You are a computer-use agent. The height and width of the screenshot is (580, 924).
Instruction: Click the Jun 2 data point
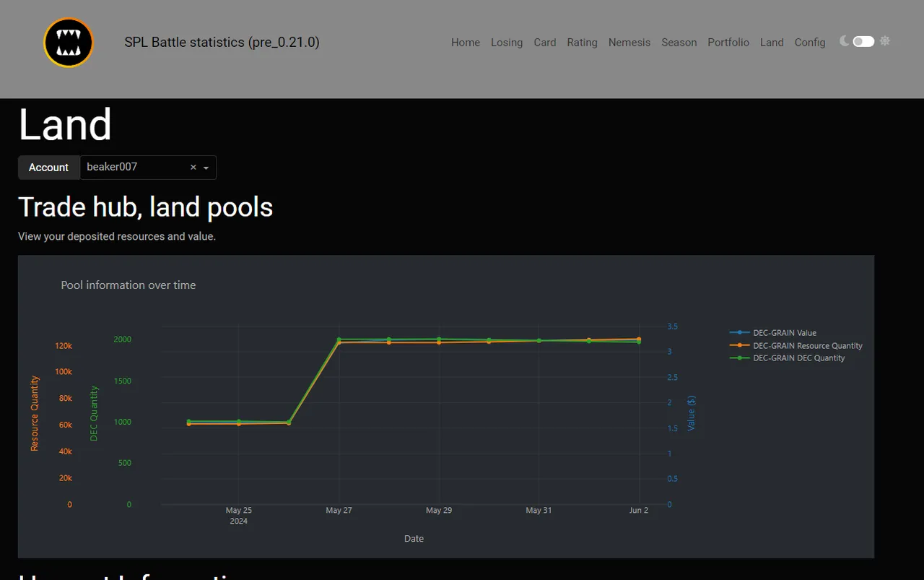click(x=639, y=339)
